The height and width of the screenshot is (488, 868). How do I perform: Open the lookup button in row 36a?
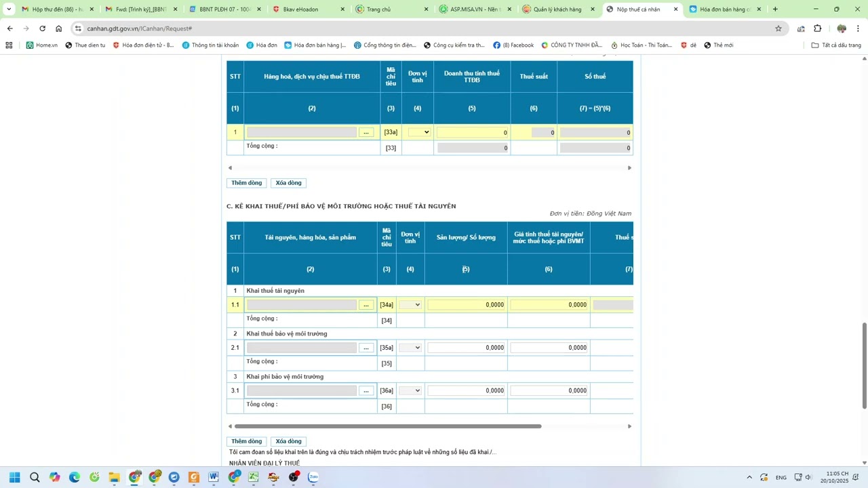[366, 390]
